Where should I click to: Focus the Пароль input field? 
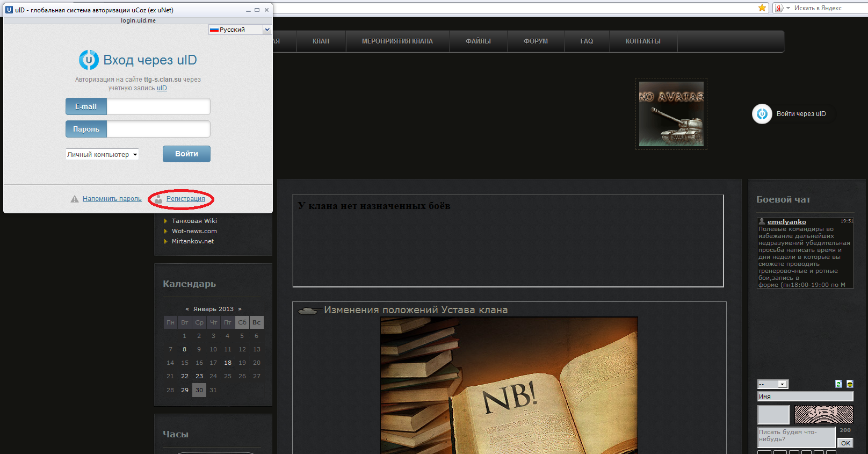click(x=158, y=129)
